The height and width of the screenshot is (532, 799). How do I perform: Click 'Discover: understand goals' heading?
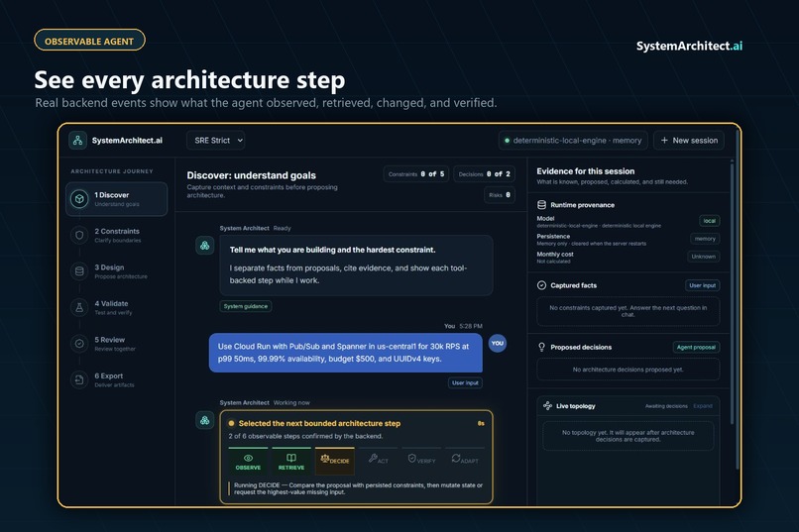[x=251, y=175]
